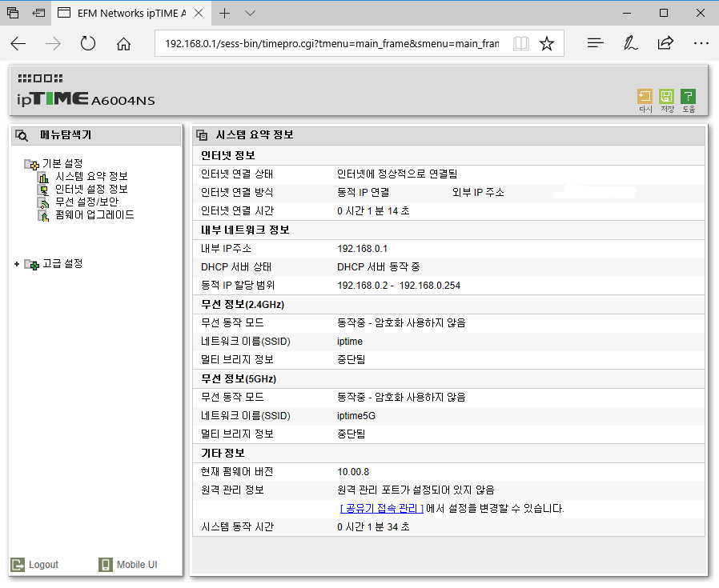Click the 시스템 요약 정보 panel header icon
The width and height of the screenshot is (719, 588).
(x=202, y=135)
